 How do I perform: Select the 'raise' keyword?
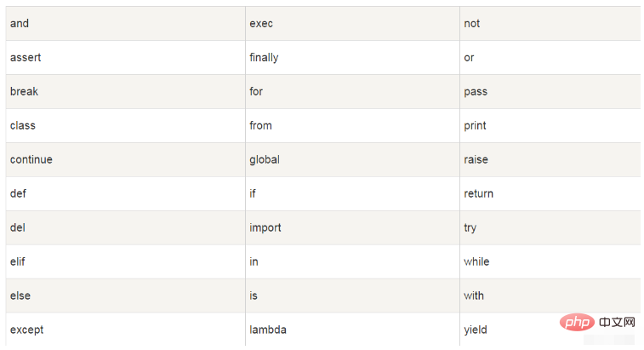(x=476, y=159)
